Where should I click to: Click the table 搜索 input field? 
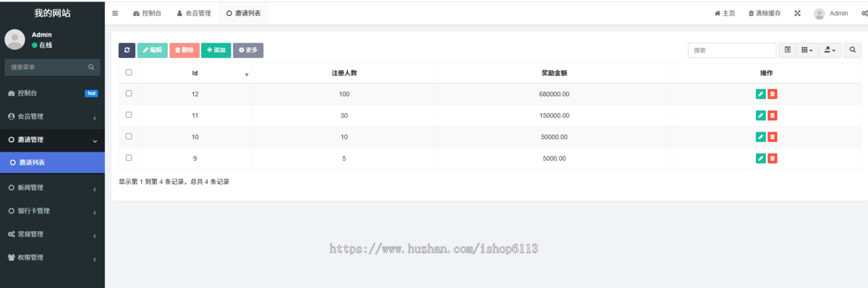732,50
